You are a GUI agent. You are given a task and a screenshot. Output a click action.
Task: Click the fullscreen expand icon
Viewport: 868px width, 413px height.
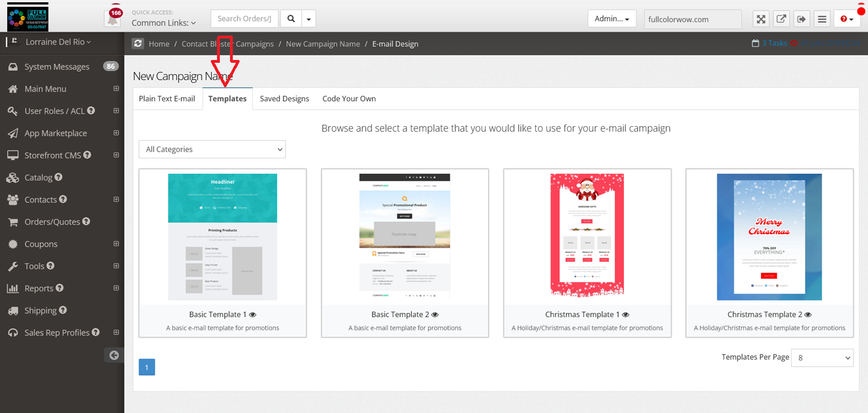761,19
